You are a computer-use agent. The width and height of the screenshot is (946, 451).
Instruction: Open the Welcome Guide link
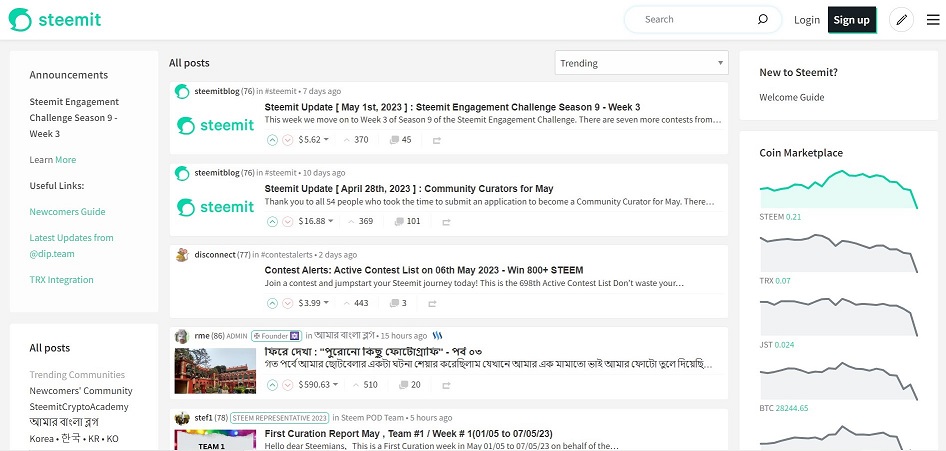[x=792, y=97]
